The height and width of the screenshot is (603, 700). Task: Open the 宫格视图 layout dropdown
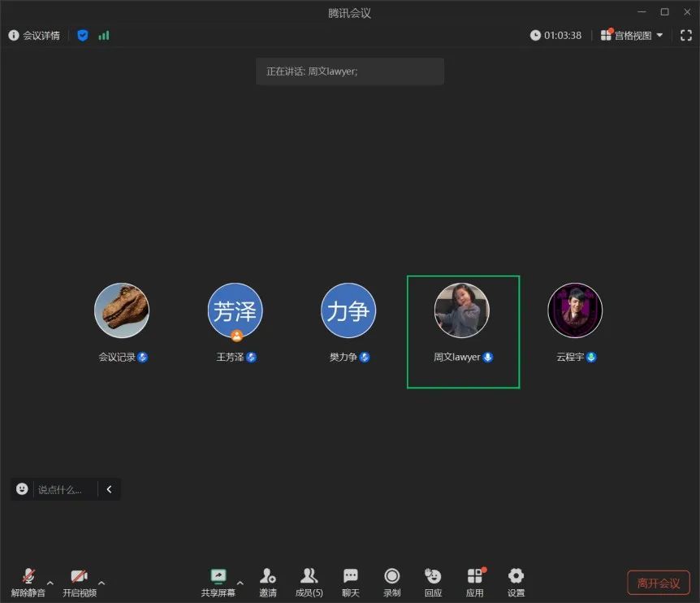pos(632,35)
